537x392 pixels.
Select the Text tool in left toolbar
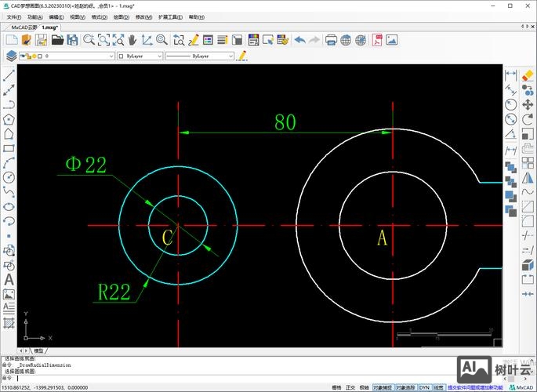(9, 279)
